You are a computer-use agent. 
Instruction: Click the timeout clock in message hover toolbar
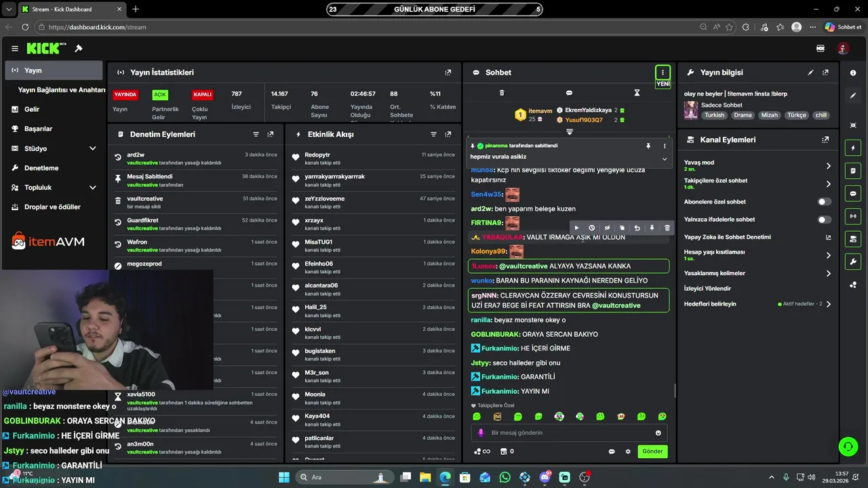point(591,228)
